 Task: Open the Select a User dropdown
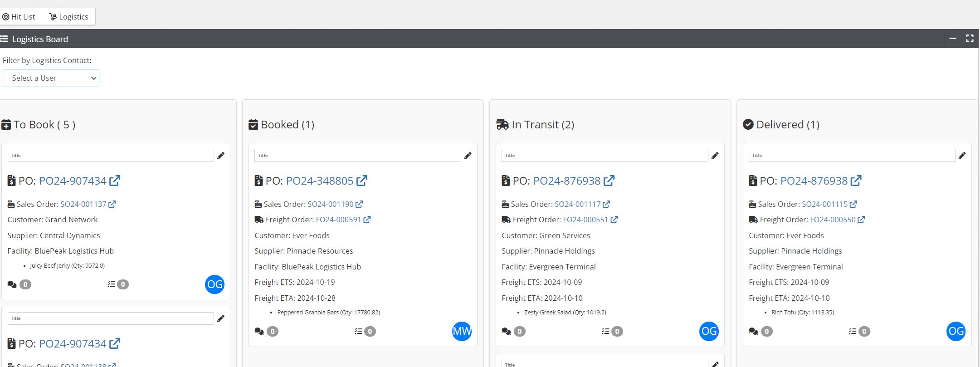click(x=51, y=78)
